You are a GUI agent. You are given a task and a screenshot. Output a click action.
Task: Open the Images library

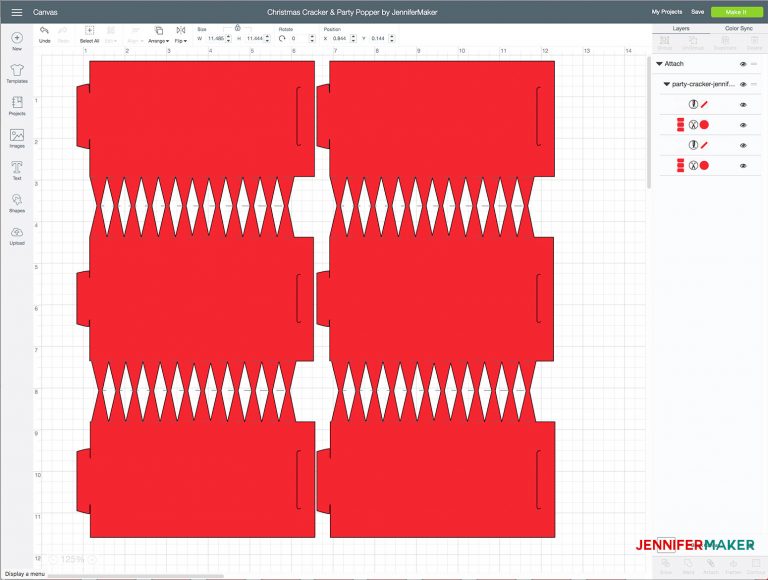click(17, 138)
